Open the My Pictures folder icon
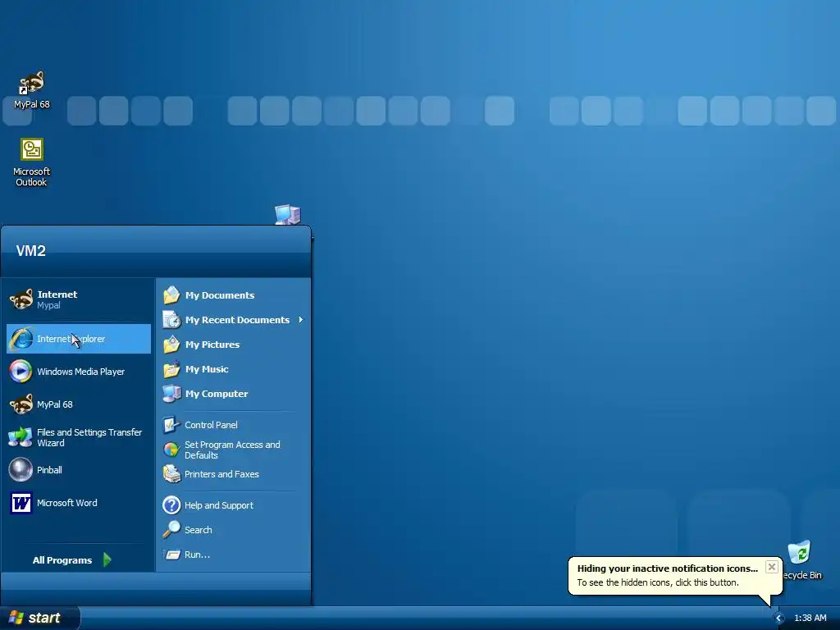 click(171, 345)
